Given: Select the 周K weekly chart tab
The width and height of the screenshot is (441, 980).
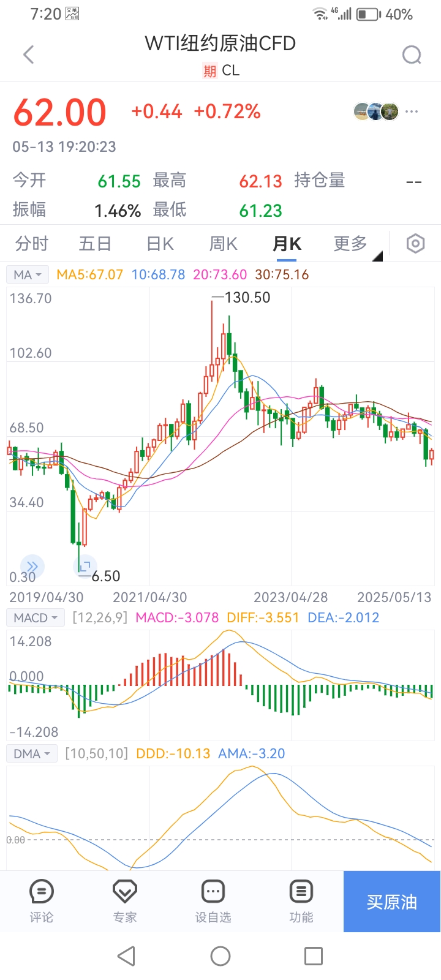Looking at the screenshot, I should coord(223,244).
